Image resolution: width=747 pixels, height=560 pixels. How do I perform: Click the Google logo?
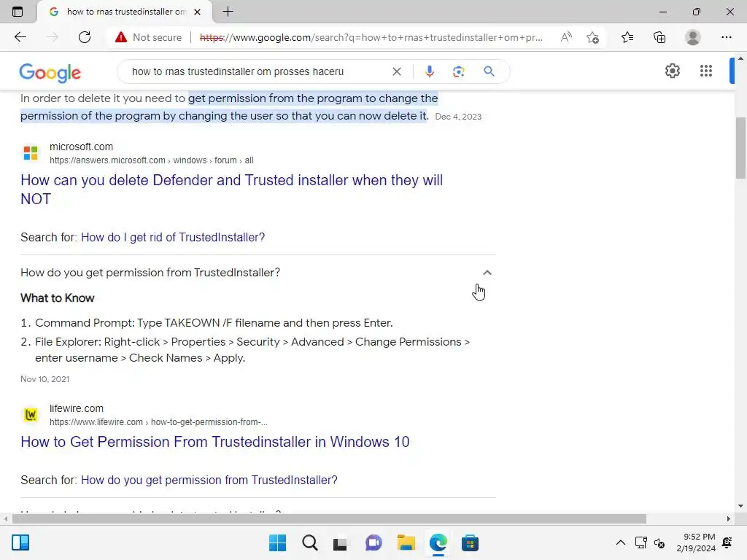coord(50,72)
